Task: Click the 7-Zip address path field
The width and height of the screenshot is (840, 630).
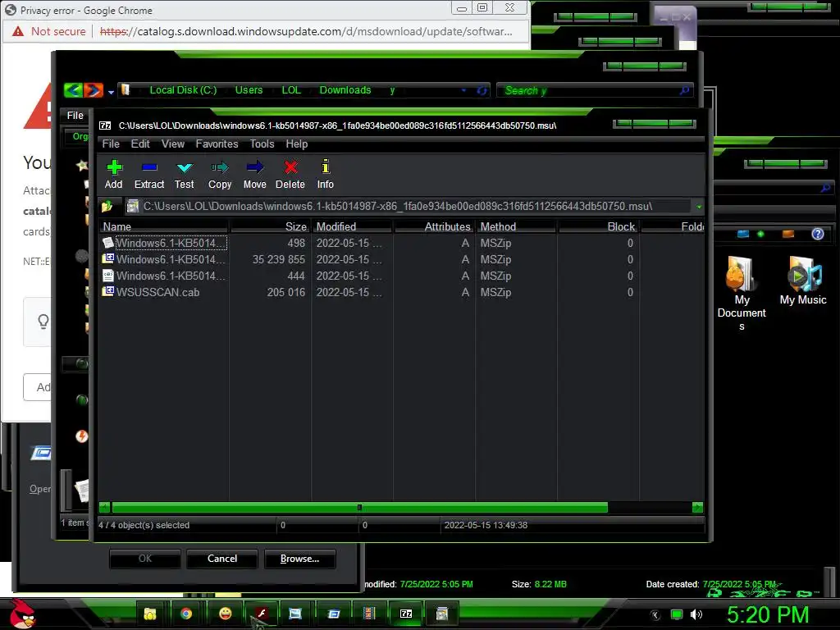Action: [x=409, y=206]
